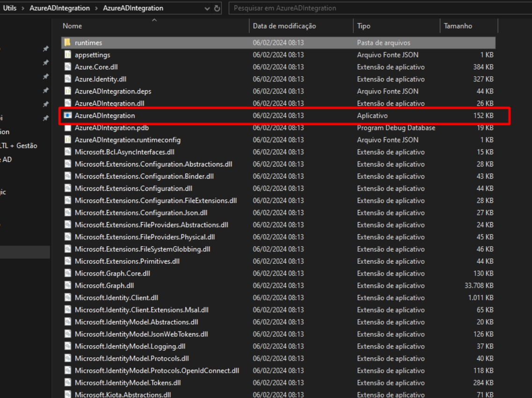This screenshot has width=532, height=398.
Task: Click the '33.708 KB' size value
Action: [x=479, y=286]
